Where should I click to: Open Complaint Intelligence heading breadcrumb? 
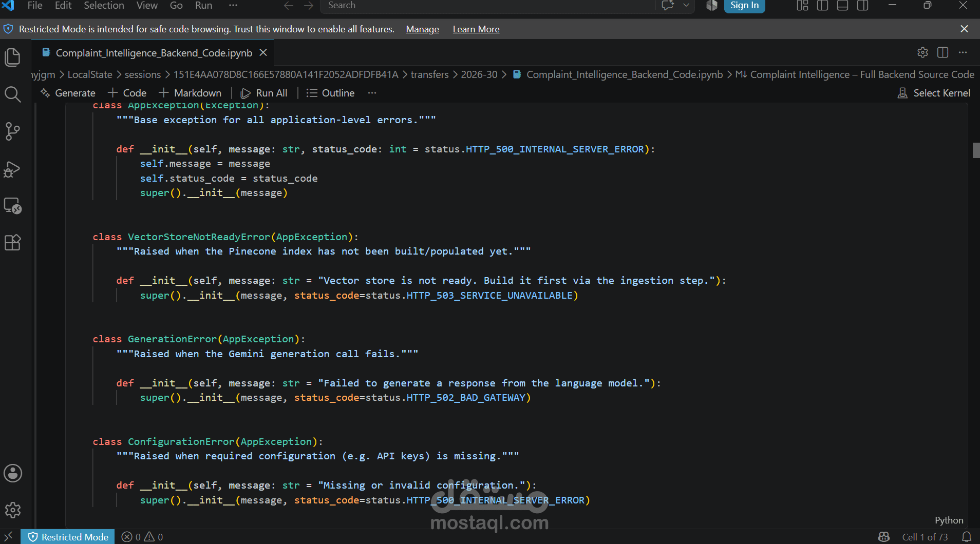(855, 74)
